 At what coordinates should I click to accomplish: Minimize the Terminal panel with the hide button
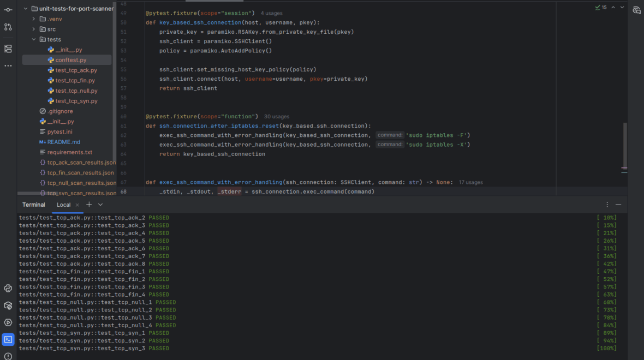click(x=618, y=205)
